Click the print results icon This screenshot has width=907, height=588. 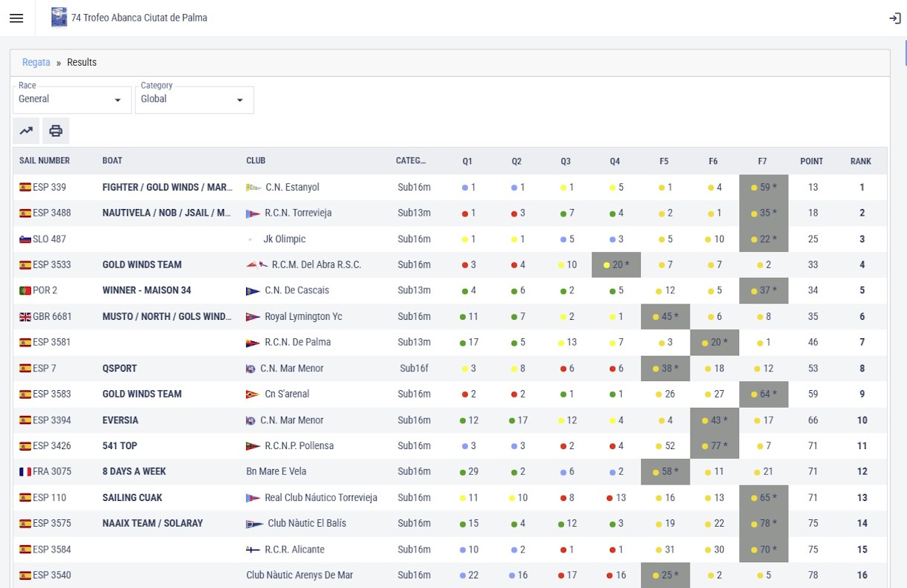pos(55,131)
